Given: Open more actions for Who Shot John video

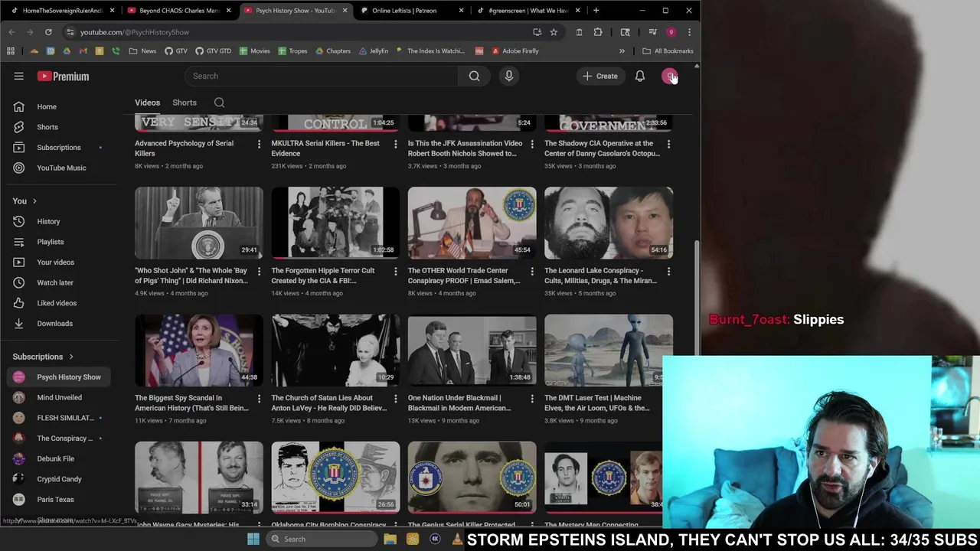Looking at the screenshot, I should 259,271.
